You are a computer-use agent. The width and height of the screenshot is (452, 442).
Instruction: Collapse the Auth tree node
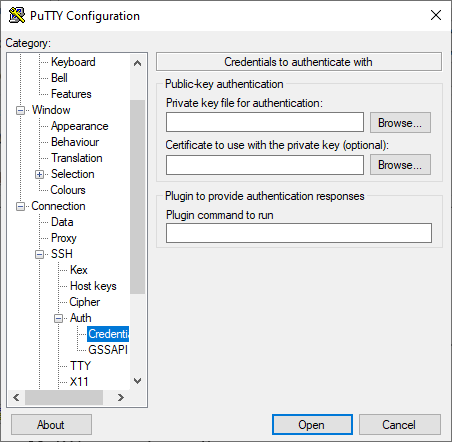pyautogui.click(x=58, y=319)
